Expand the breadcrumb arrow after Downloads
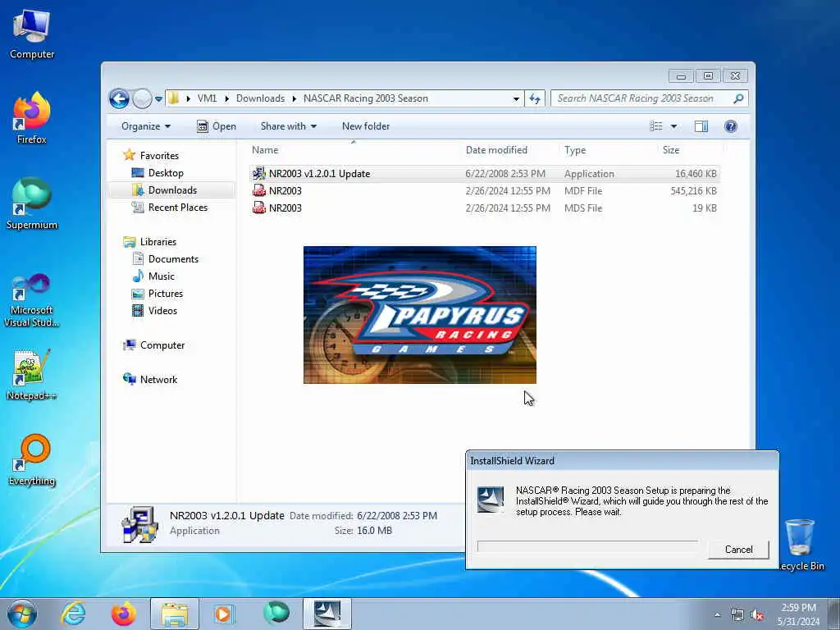Screen dimensions: 840x630 (294, 99)
